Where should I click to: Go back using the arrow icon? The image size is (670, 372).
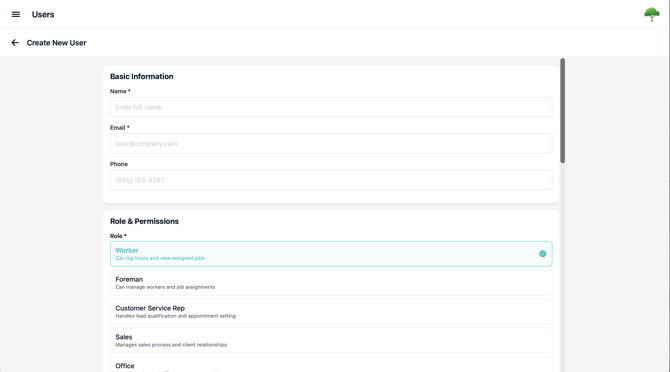[15, 43]
